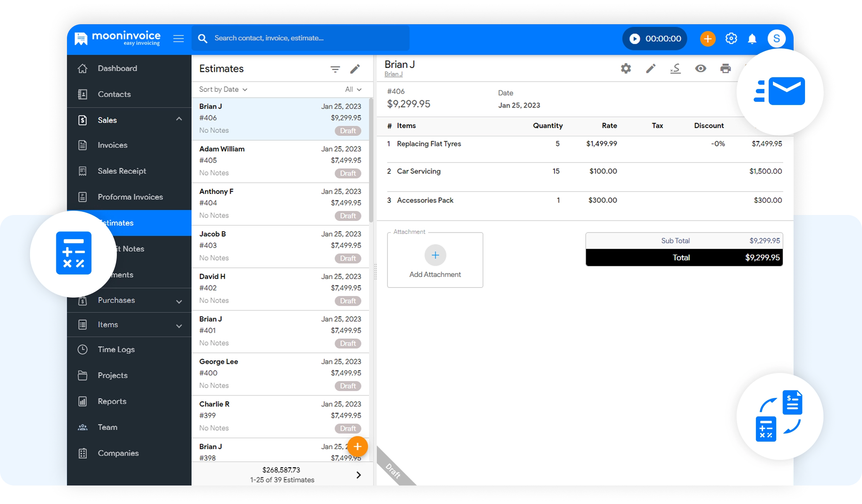Click the Brian J contact link
The image size is (862, 504).
pyautogui.click(x=393, y=74)
